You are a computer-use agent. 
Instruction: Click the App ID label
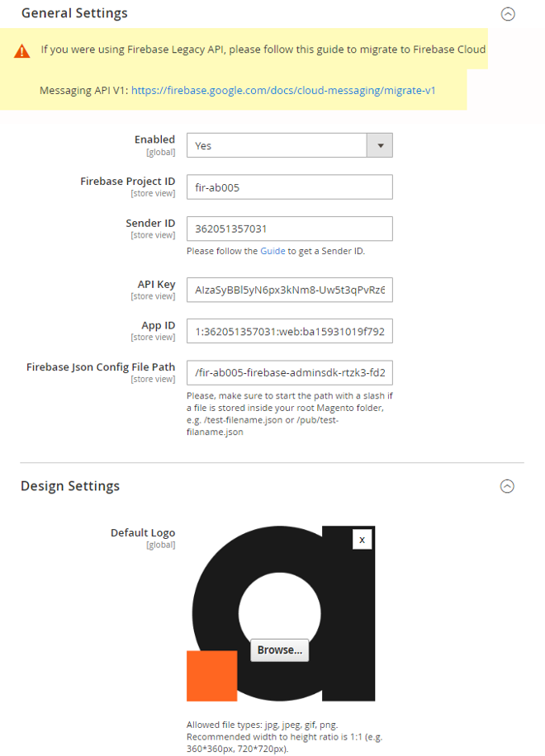(x=159, y=325)
